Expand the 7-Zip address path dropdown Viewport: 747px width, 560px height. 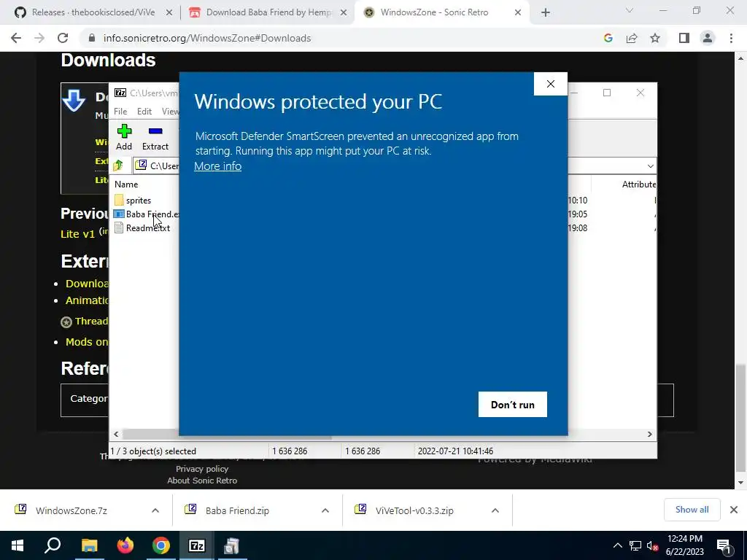(x=650, y=166)
